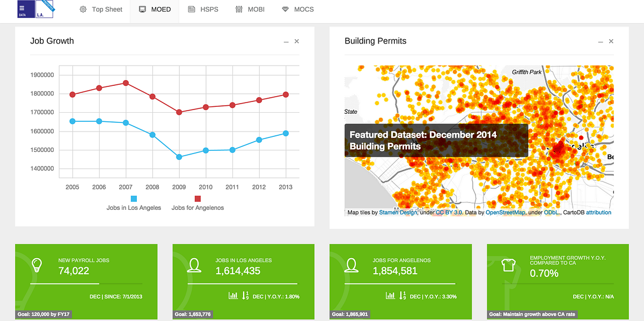Click the Griffith Park label on the map
Image resolution: width=644 pixels, height=321 pixels.
tap(527, 72)
